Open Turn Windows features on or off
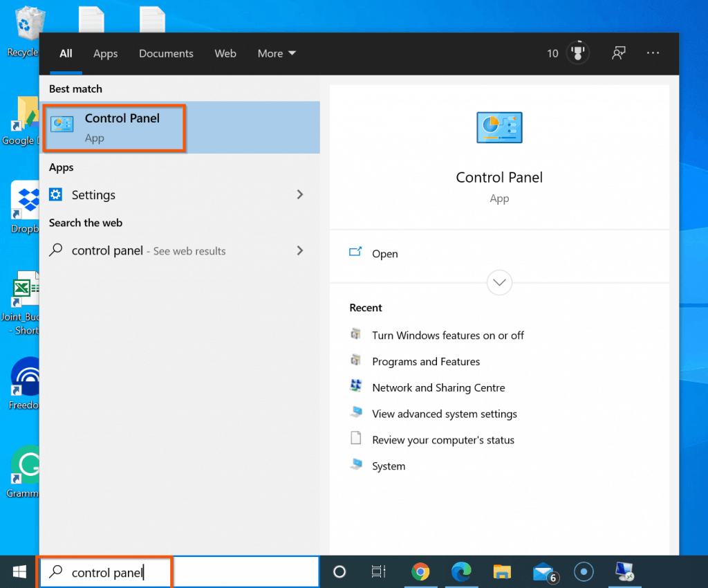708x588 pixels. [448, 335]
